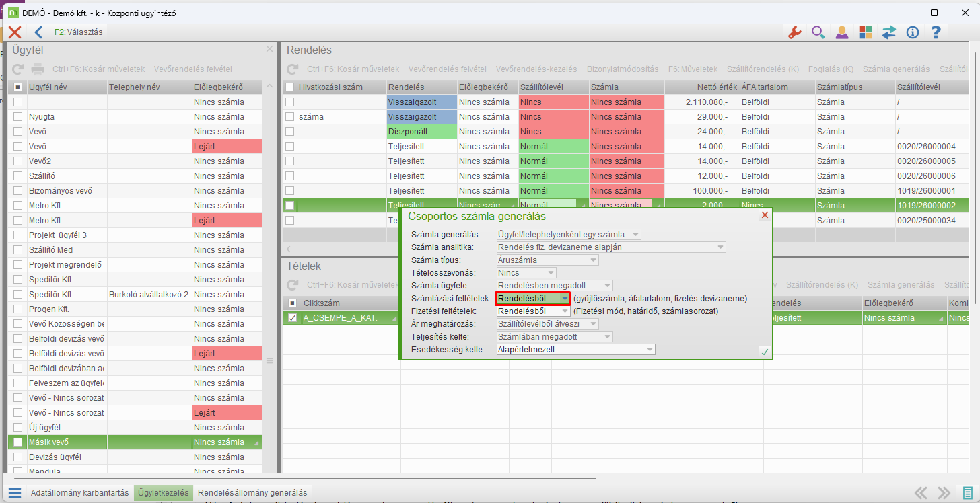Open help with the question mark icon
The width and height of the screenshot is (980, 503).
[x=936, y=32]
